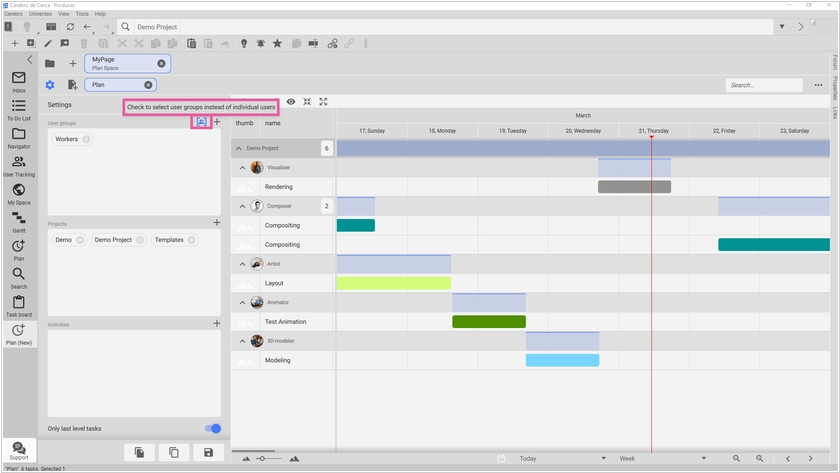
Task: Open the Gantt view from sidebar
Action: pyautogui.click(x=19, y=222)
